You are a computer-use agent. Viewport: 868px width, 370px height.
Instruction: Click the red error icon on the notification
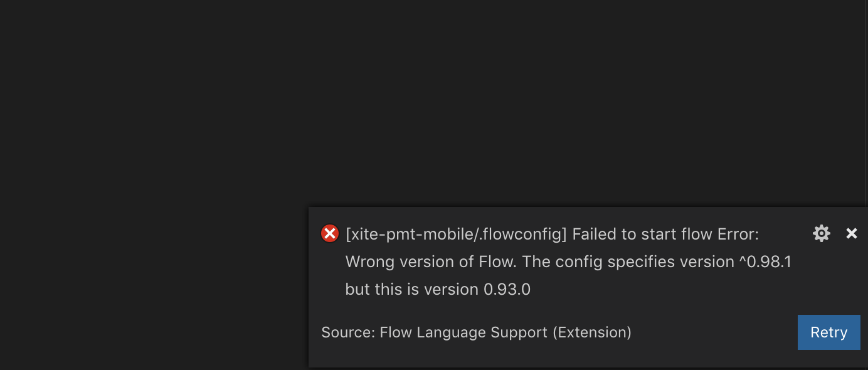coord(329,233)
